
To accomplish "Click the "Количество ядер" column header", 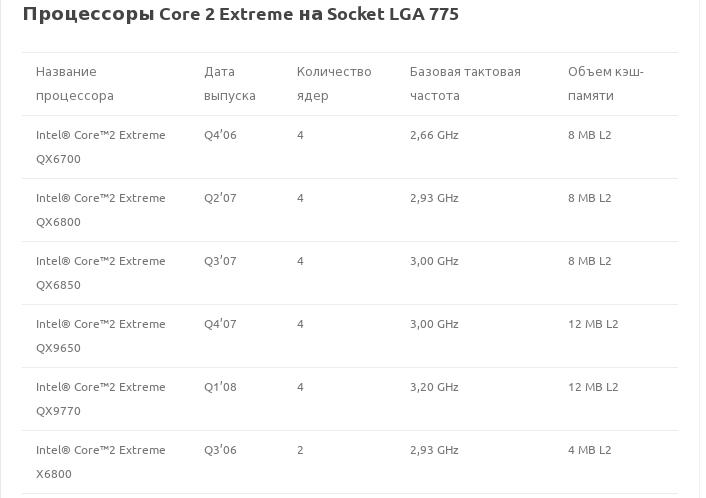I will pyautogui.click(x=333, y=84).
